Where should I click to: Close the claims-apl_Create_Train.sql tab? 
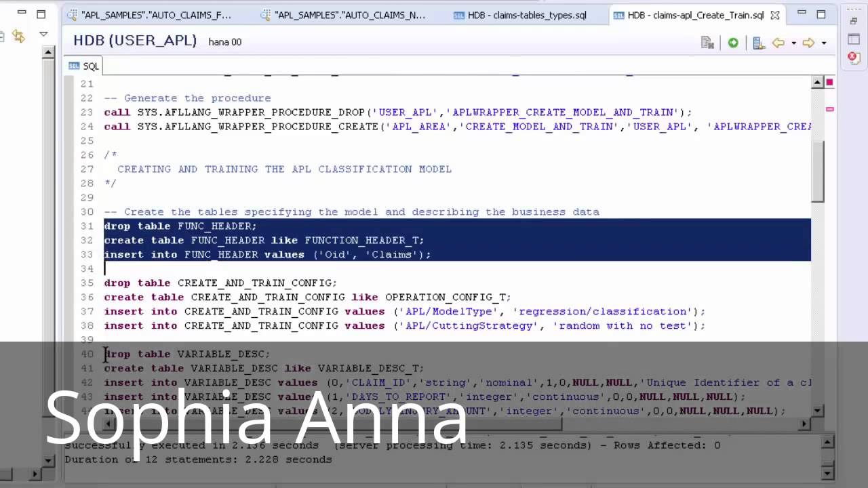[775, 15]
